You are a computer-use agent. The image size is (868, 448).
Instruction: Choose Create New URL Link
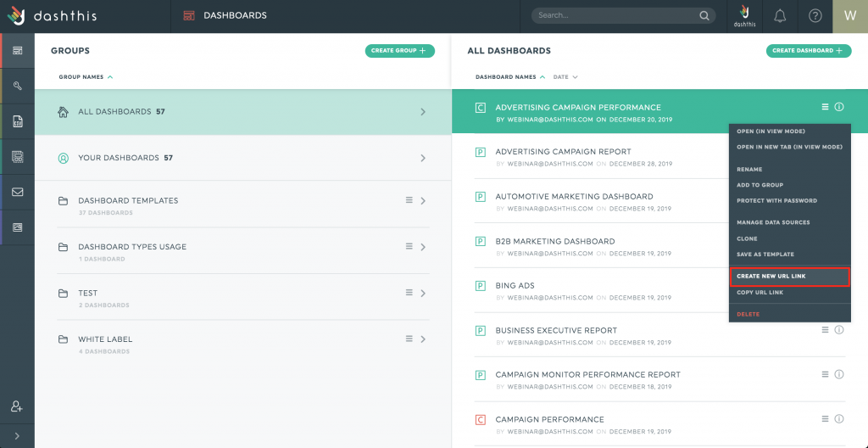(790, 276)
